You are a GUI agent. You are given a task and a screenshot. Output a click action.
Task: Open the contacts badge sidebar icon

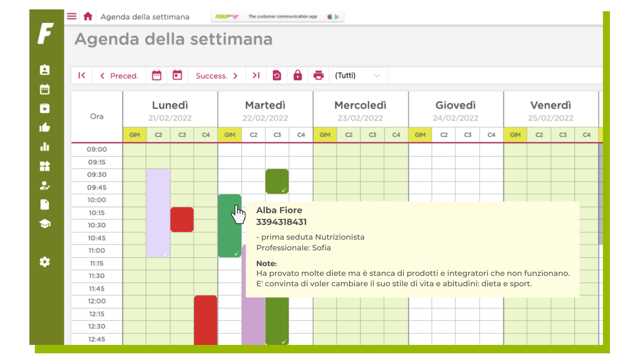tap(45, 70)
